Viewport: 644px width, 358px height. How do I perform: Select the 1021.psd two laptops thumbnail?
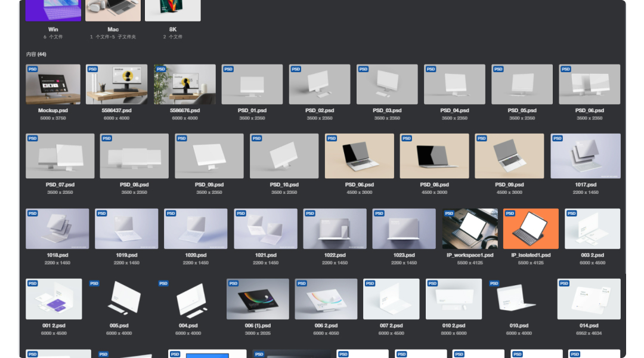pos(266,229)
